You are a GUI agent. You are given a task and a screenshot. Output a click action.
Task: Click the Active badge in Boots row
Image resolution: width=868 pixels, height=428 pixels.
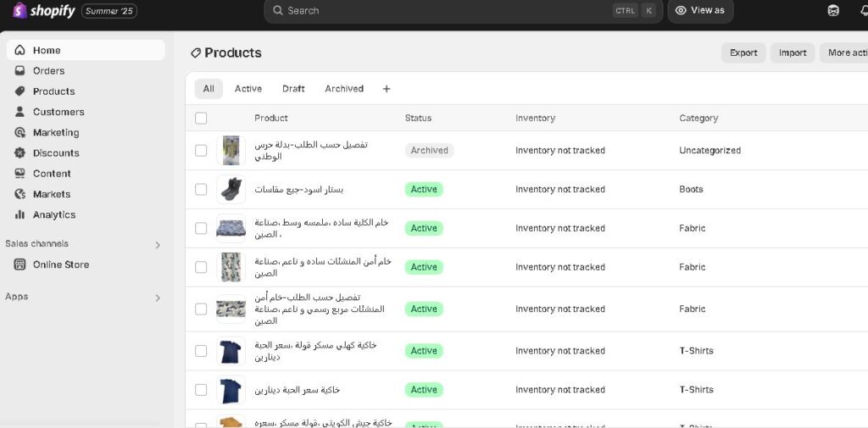tap(424, 189)
